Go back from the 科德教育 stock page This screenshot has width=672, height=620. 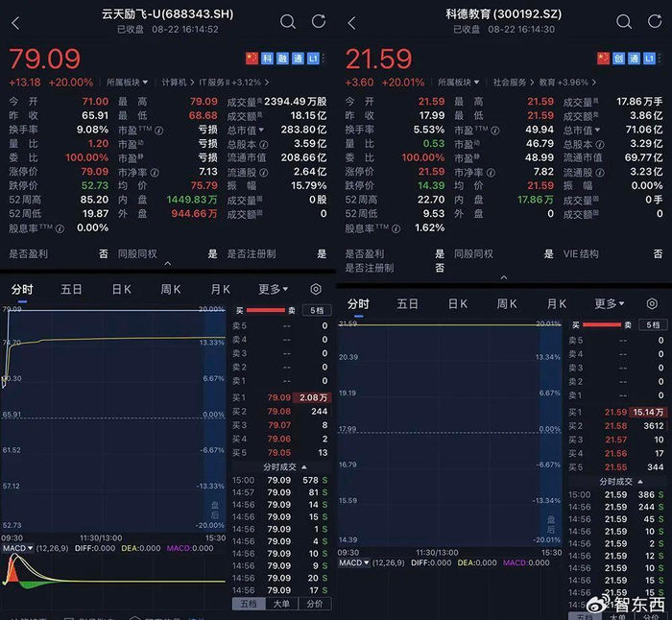pos(352,23)
